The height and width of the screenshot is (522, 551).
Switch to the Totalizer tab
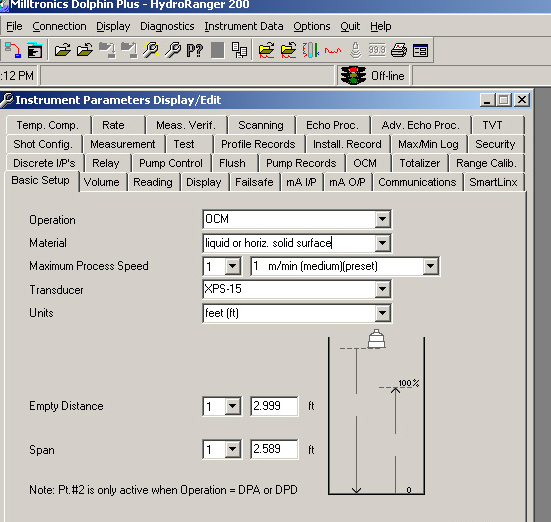[x=420, y=163]
